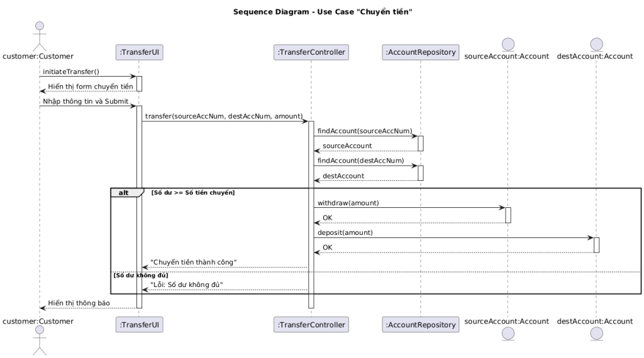Select the bottom :TransferController participant box
Image resolution: width=644 pixels, height=358 pixels.
click(311, 324)
